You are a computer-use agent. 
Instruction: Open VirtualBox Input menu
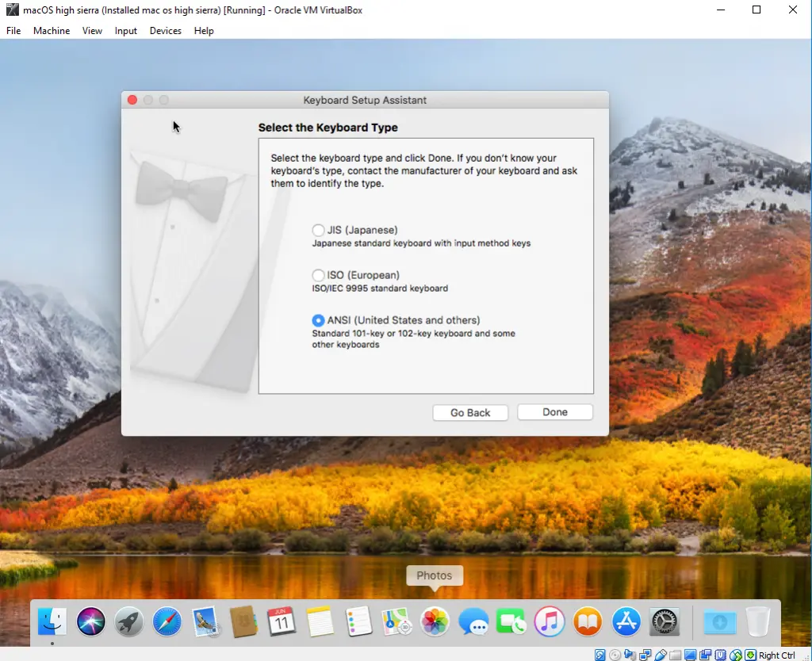click(x=126, y=31)
